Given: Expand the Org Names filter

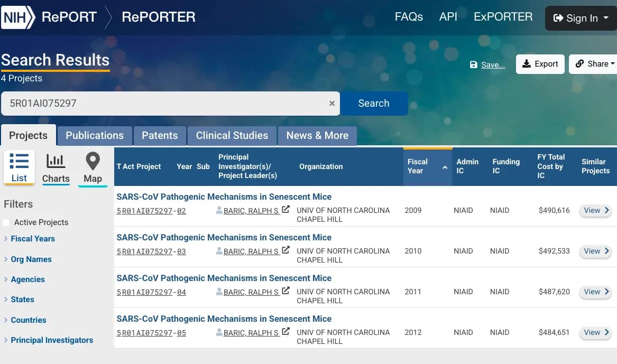Looking at the screenshot, I should [27, 259].
